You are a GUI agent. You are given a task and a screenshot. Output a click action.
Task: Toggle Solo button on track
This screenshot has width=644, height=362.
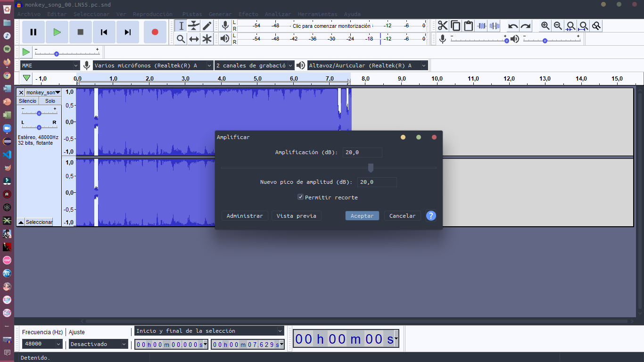pyautogui.click(x=50, y=101)
